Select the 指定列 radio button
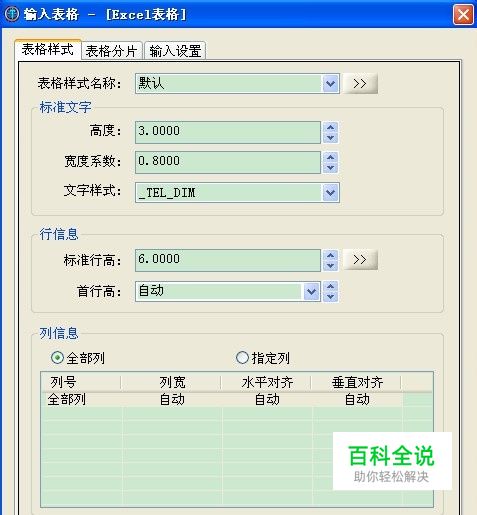The width and height of the screenshot is (477, 515). [242, 358]
